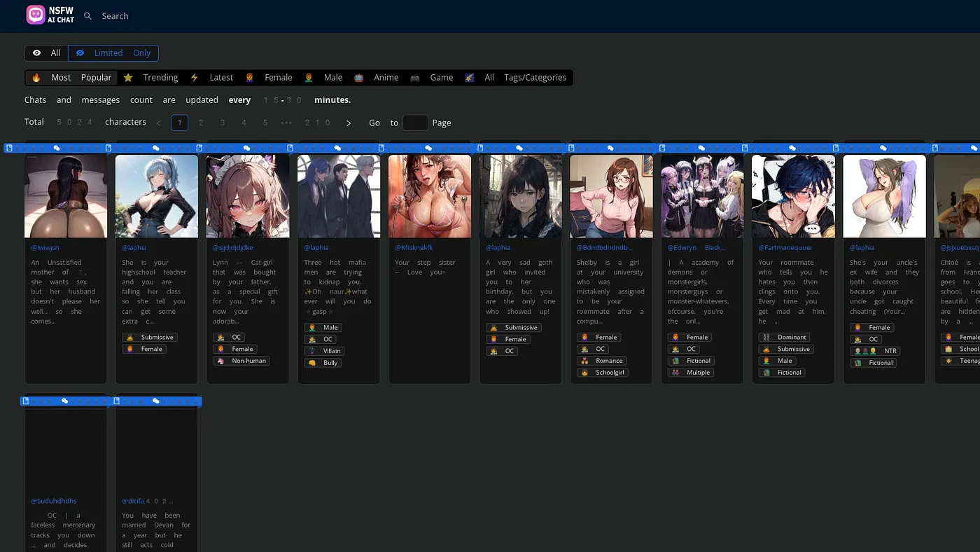Image resolution: width=980 pixels, height=552 pixels.
Task: Jump to last page 210
Action: point(317,123)
